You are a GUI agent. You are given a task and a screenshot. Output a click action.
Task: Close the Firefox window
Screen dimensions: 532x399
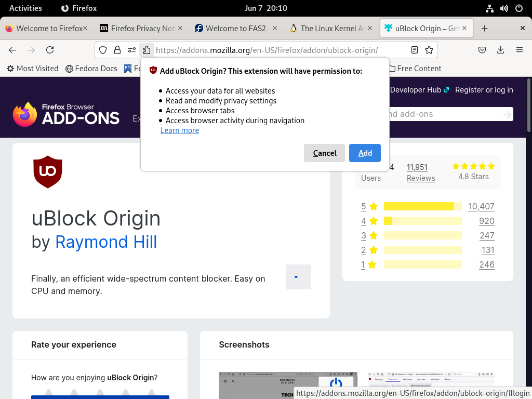point(523,28)
